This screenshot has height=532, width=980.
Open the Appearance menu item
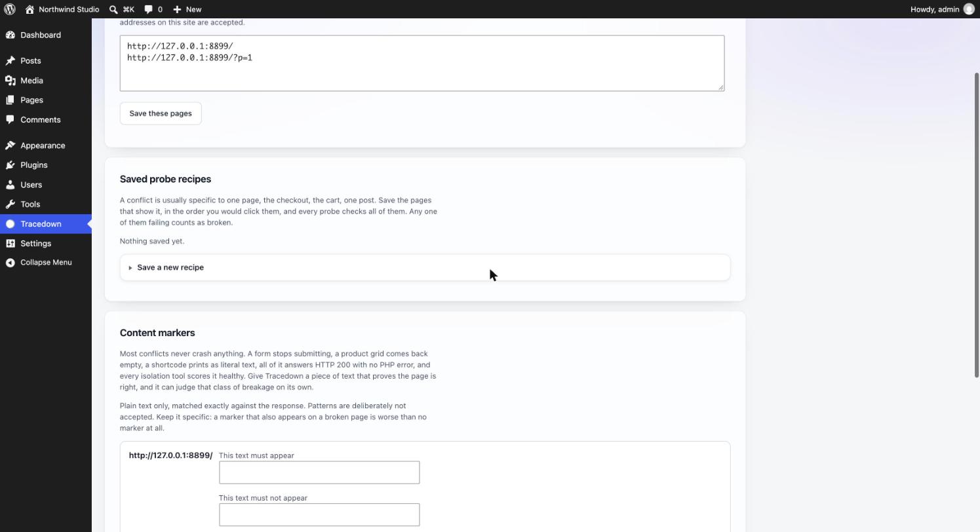click(x=46, y=145)
